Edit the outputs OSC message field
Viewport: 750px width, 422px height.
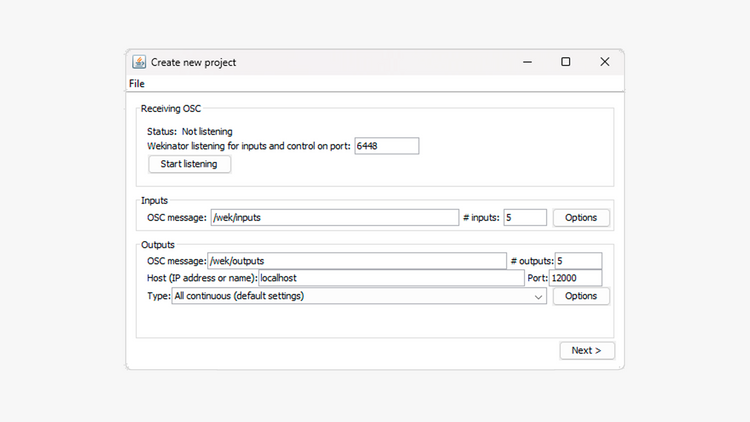(356, 260)
